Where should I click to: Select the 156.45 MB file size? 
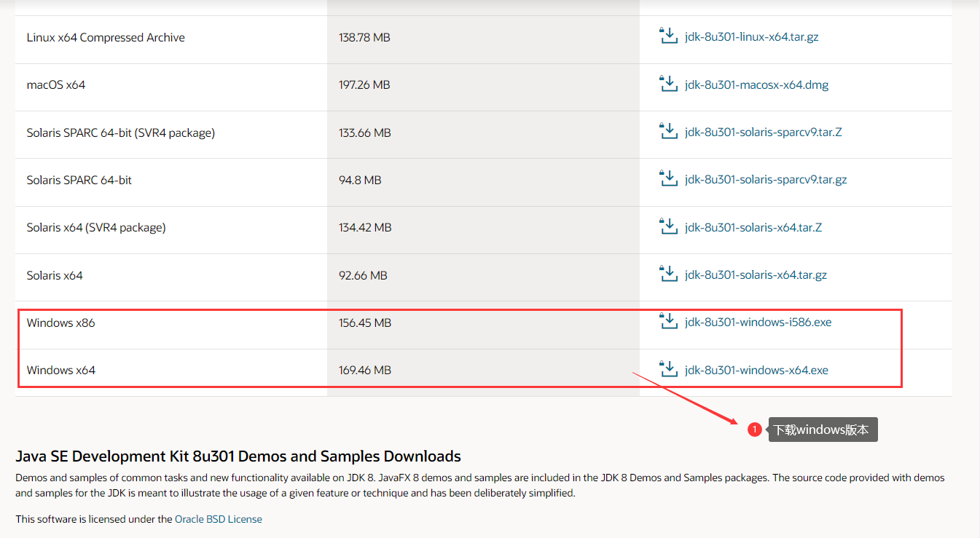point(365,323)
